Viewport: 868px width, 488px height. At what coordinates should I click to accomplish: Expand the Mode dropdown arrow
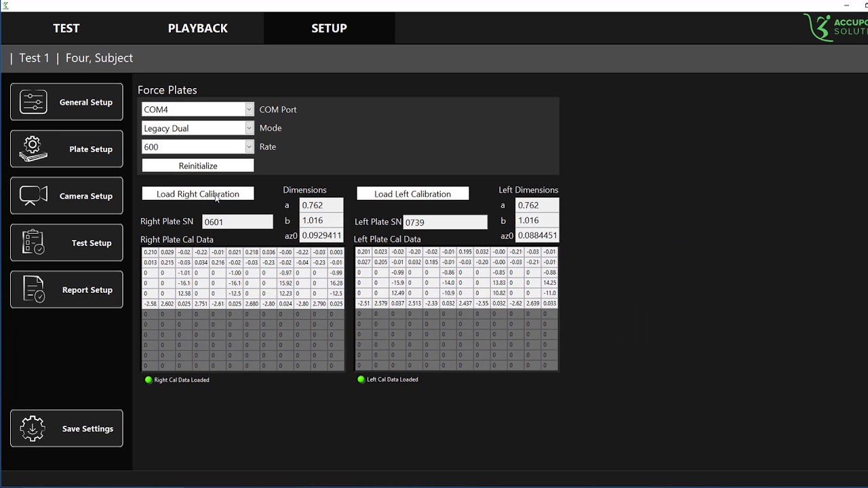(249, 128)
